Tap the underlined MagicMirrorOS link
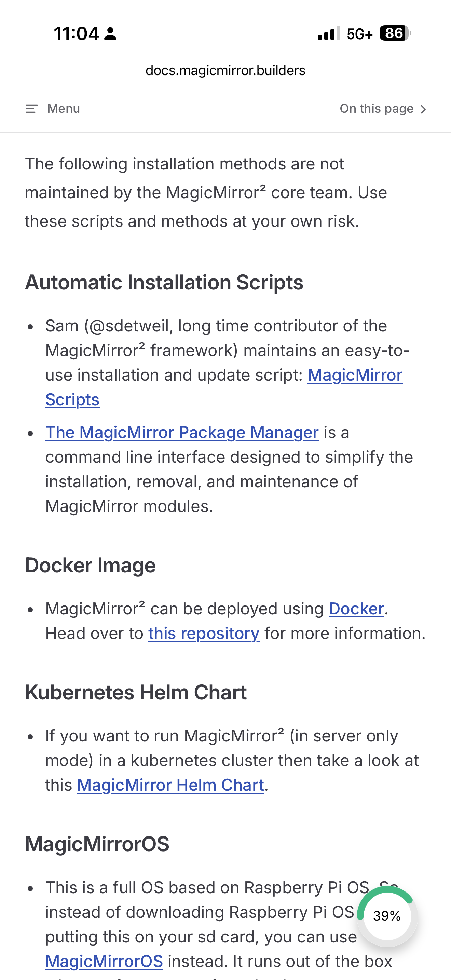The height and width of the screenshot is (980, 451). point(104,961)
